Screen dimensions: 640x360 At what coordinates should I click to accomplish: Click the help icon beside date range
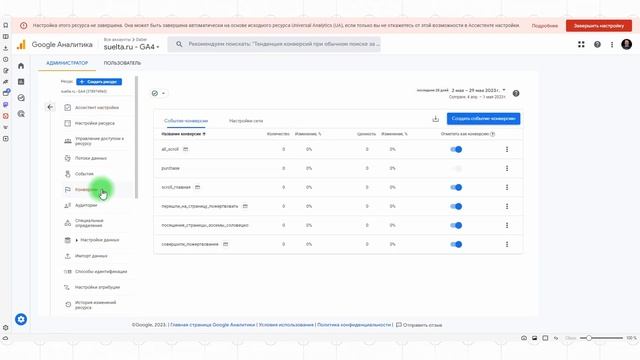pyautogui.click(x=516, y=93)
